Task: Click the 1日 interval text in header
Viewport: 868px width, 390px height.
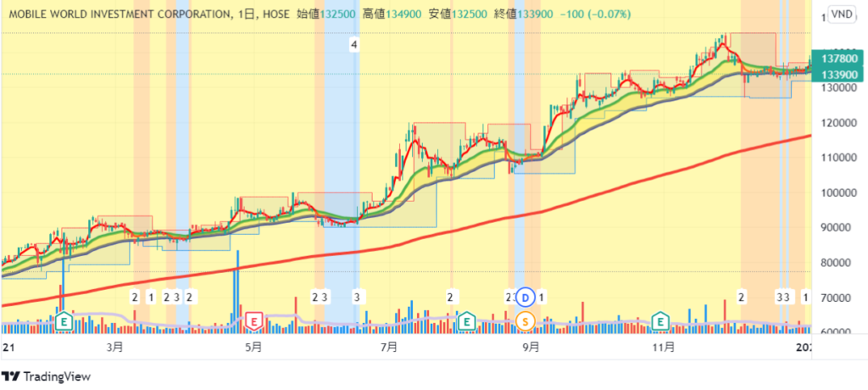Action: coord(245,14)
